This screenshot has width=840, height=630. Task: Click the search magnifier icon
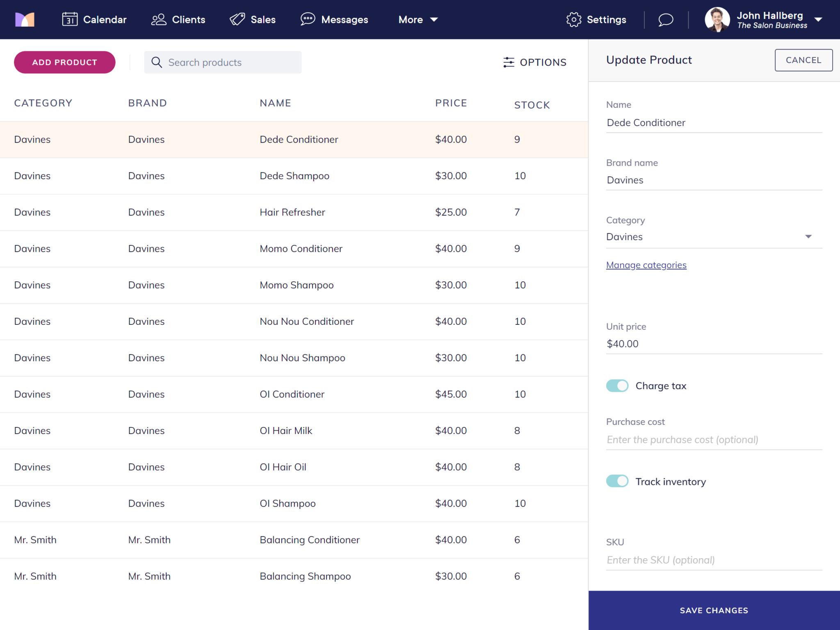[157, 62]
